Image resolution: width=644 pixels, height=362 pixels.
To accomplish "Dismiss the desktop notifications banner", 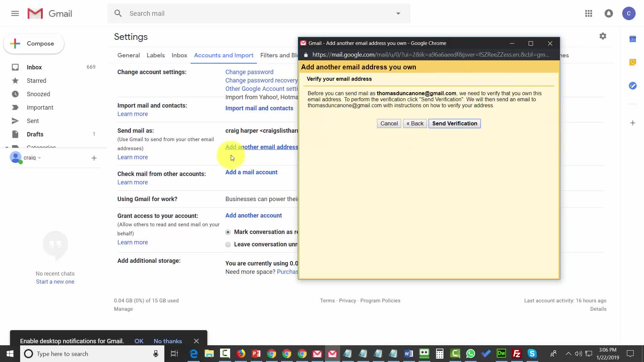I will pos(196,341).
